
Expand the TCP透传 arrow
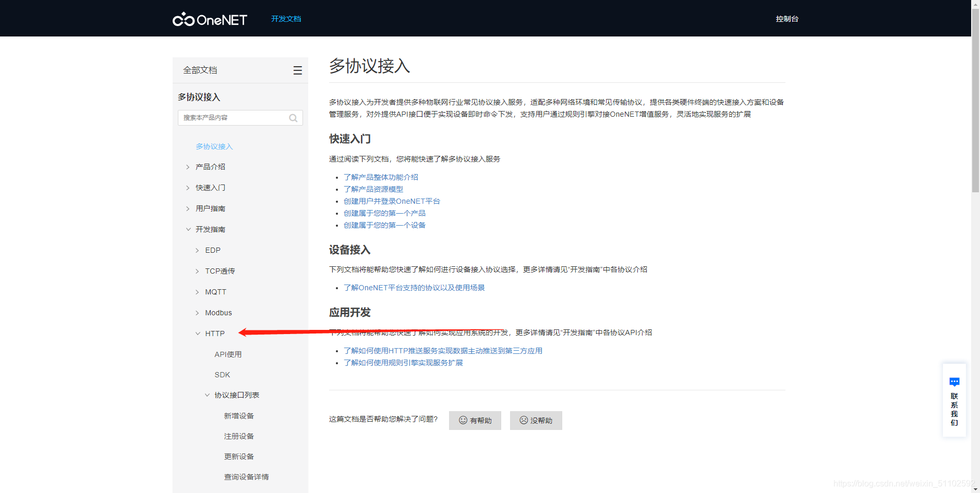point(197,271)
